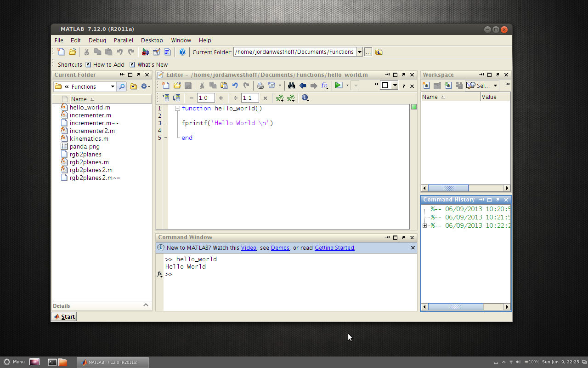
Task: Click the plus increment button beside 1.0
Action: pyautogui.click(x=221, y=98)
